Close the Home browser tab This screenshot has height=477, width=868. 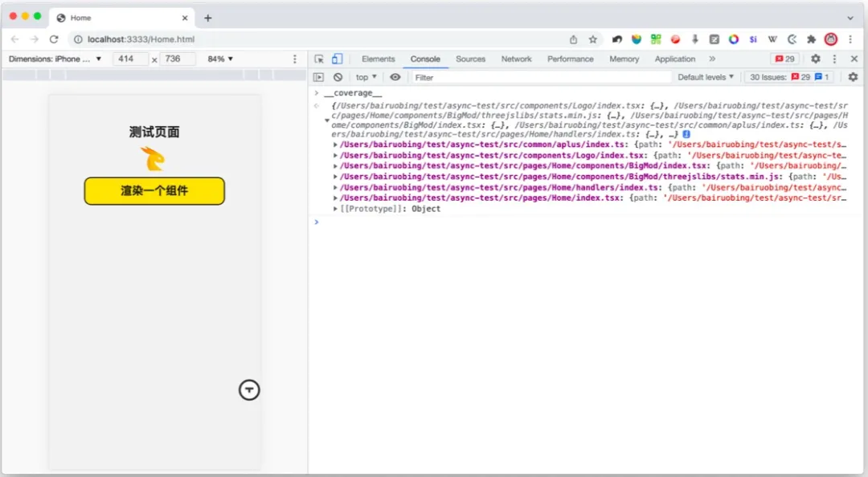click(185, 18)
